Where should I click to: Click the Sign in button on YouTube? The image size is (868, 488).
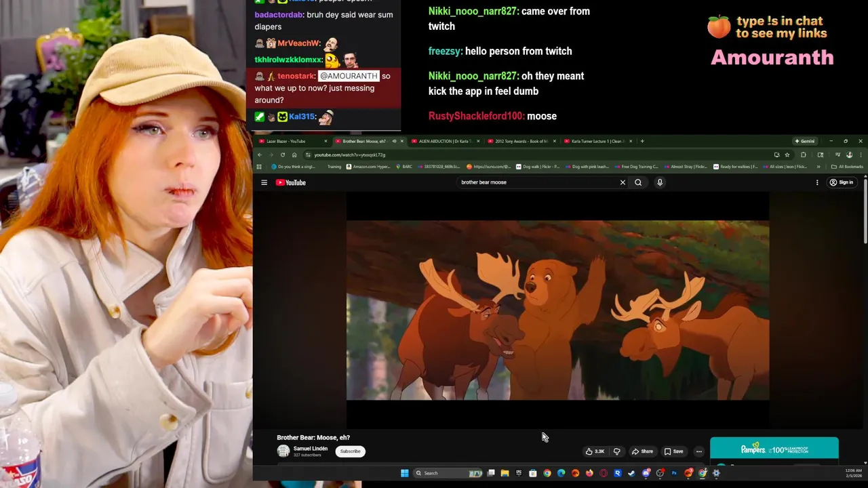point(842,182)
